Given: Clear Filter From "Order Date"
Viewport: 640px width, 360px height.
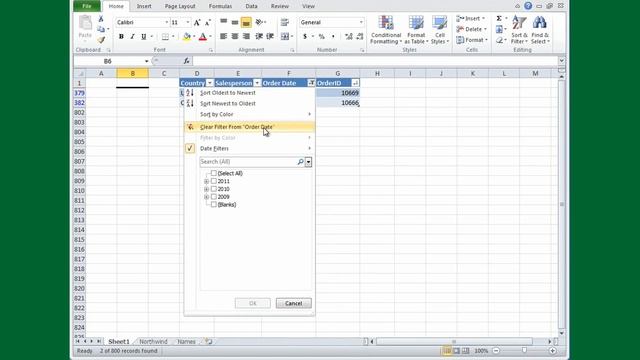Looking at the screenshot, I should pos(249,127).
